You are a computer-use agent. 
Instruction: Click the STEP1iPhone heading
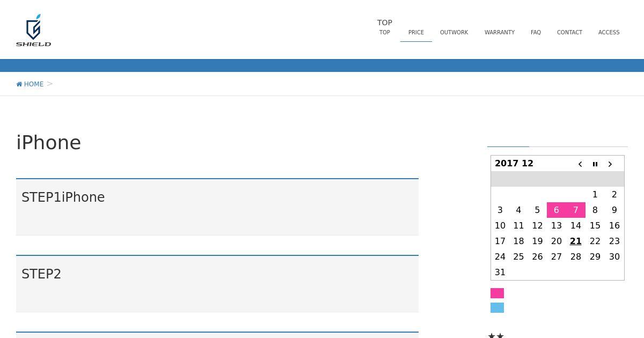63,197
